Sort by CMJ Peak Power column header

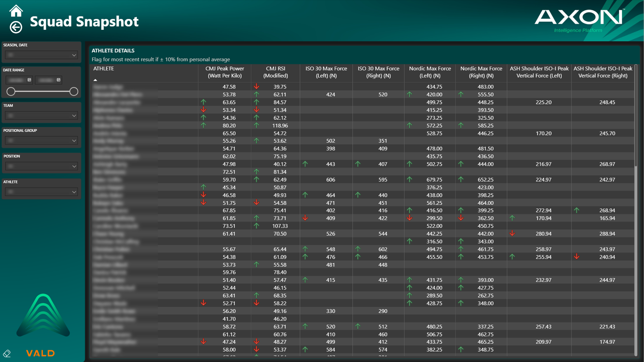(224, 72)
